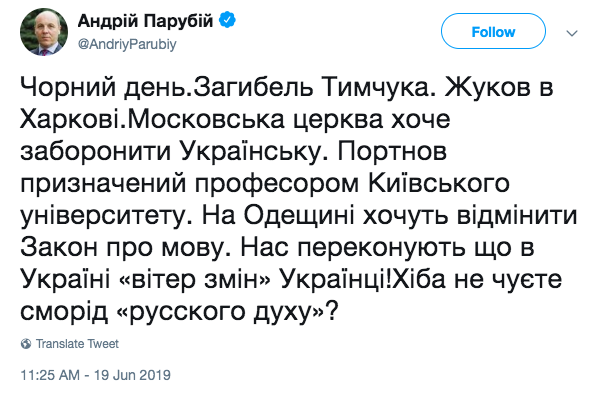Click the opening words Чорний день
This screenshot has height=396, width=605.
point(105,90)
